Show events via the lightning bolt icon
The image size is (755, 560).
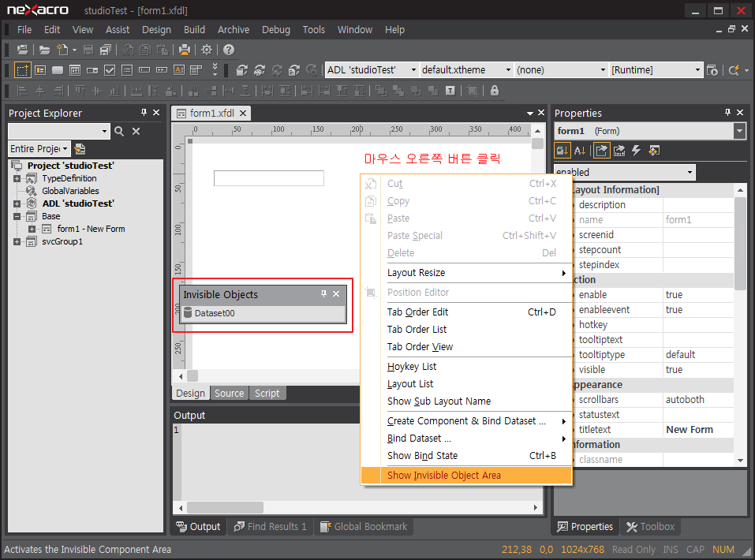point(637,151)
